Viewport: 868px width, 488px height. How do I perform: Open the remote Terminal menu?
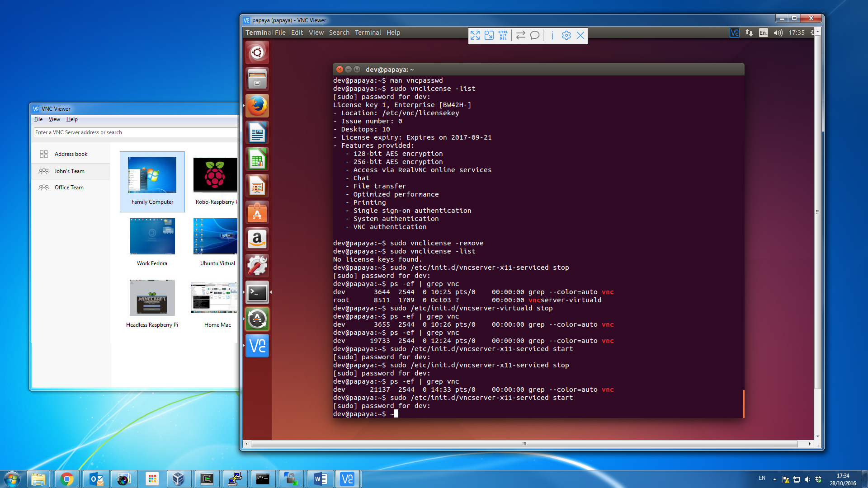click(368, 33)
